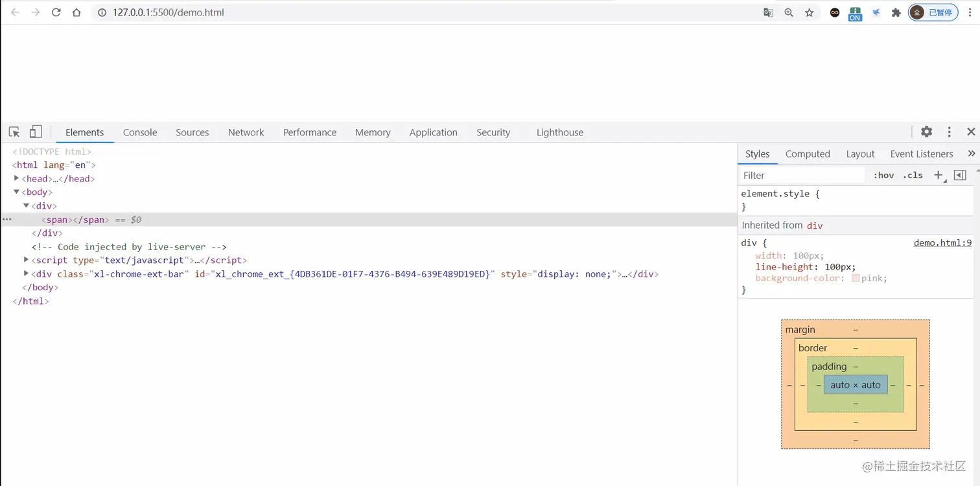Click the auto × auto content box
Image resolution: width=980 pixels, height=486 pixels.
point(856,385)
